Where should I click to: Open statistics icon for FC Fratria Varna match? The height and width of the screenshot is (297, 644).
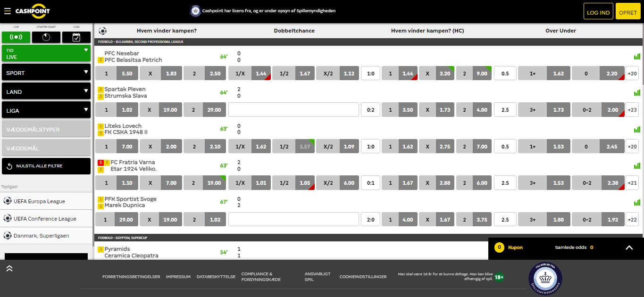pos(637,165)
